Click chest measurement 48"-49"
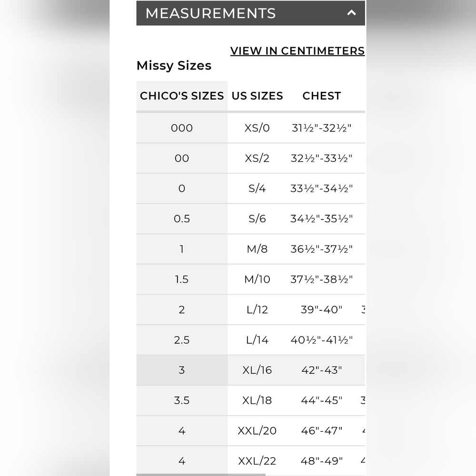476x476 pixels. (321, 461)
